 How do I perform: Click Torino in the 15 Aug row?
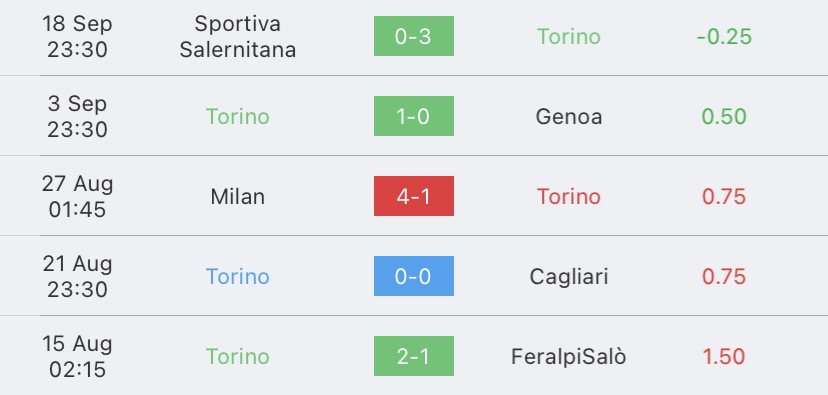point(238,356)
